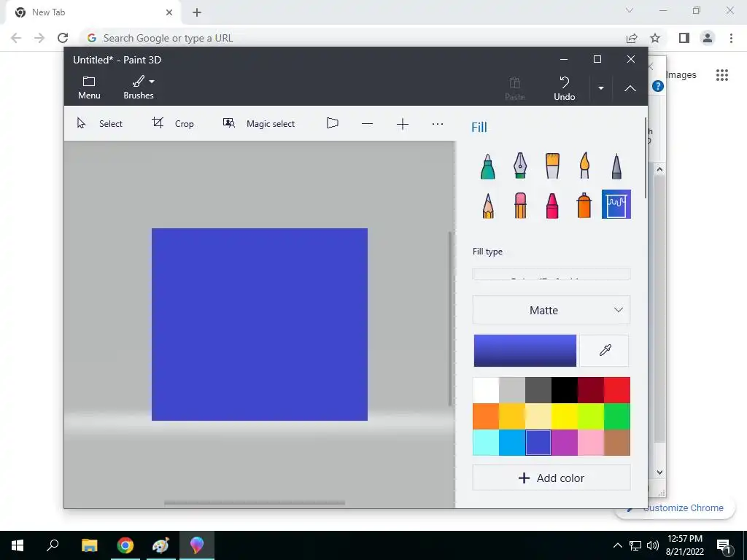747x560 pixels.
Task: Pick the gold color swatch
Action: pyautogui.click(x=511, y=416)
